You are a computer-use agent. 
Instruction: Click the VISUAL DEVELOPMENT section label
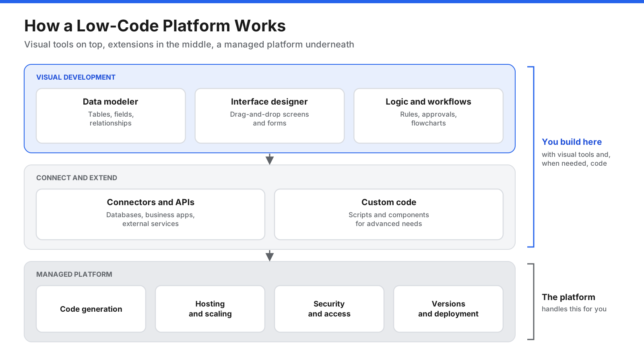76,77
